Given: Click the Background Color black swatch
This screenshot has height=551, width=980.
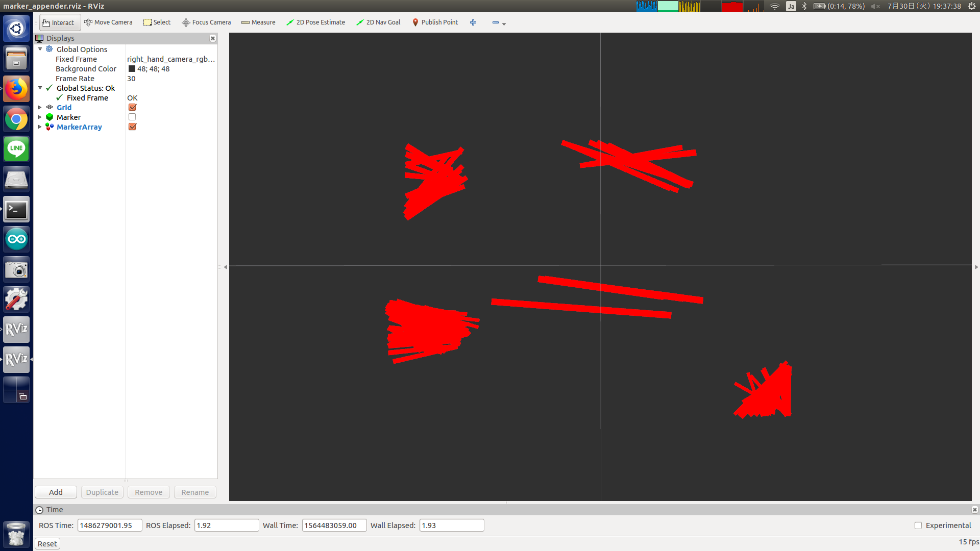Looking at the screenshot, I should pyautogui.click(x=132, y=69).
